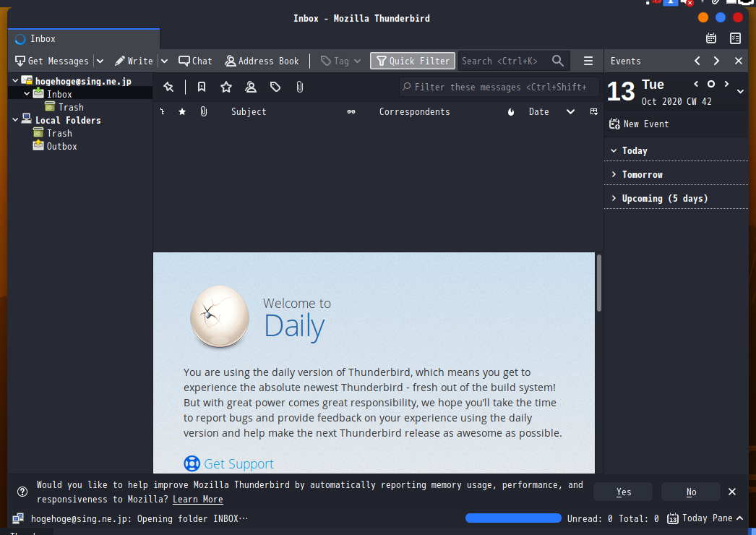Viewport: 756px width, 535px height.
Task: Click the Get Messages button
Action: [x=52, y=61]
